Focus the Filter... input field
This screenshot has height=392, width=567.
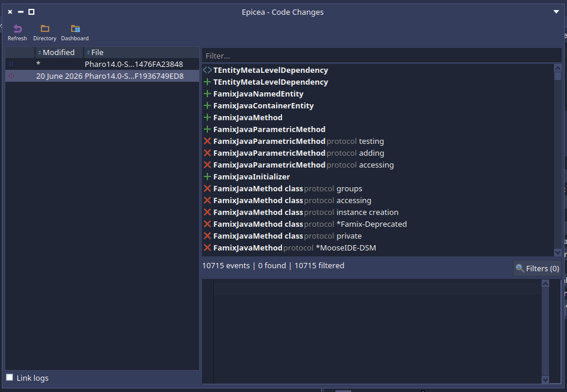point(382,56)
